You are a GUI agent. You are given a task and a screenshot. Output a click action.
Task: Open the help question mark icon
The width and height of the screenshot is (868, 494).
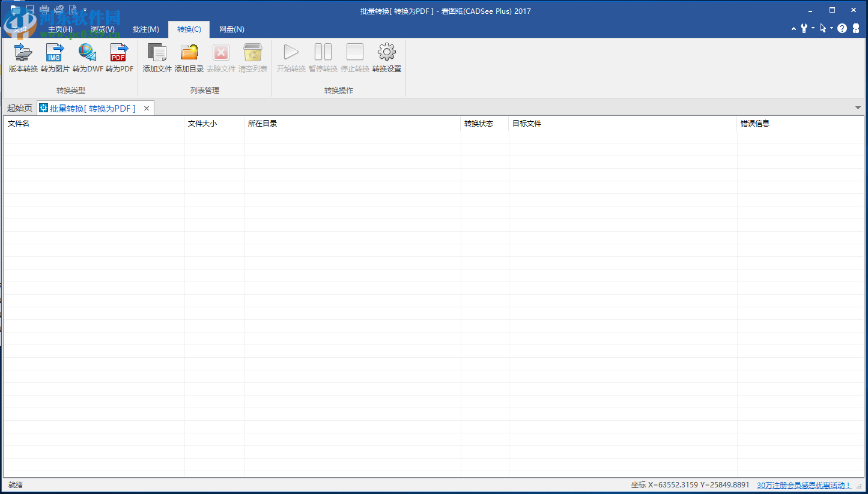point(842,28)
